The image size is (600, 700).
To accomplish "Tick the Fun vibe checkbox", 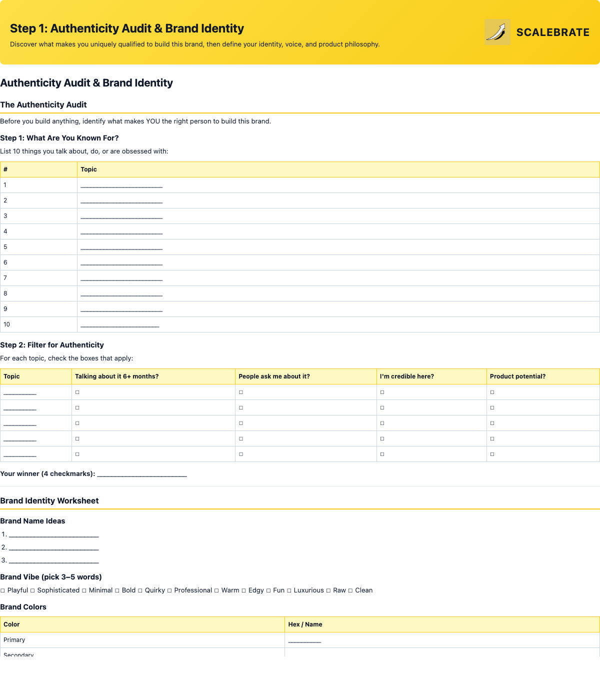I will 268,590.
